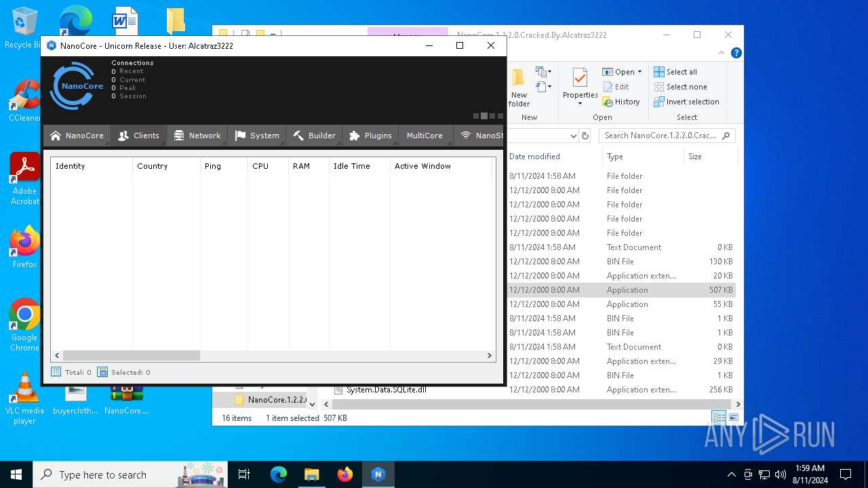
Task: Sort clients by Active Window column
Action: click(x=441, y=166)
